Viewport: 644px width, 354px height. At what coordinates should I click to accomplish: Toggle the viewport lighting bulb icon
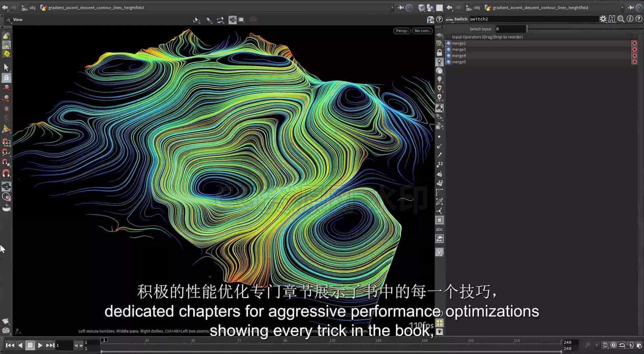coord(439,79)
